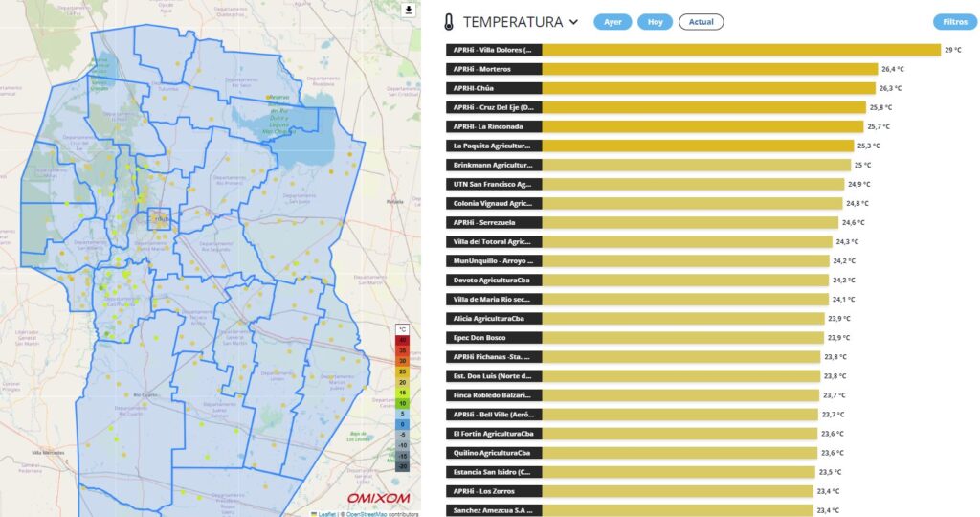
Task: Select the Actual time range
Action: [701, 22]
